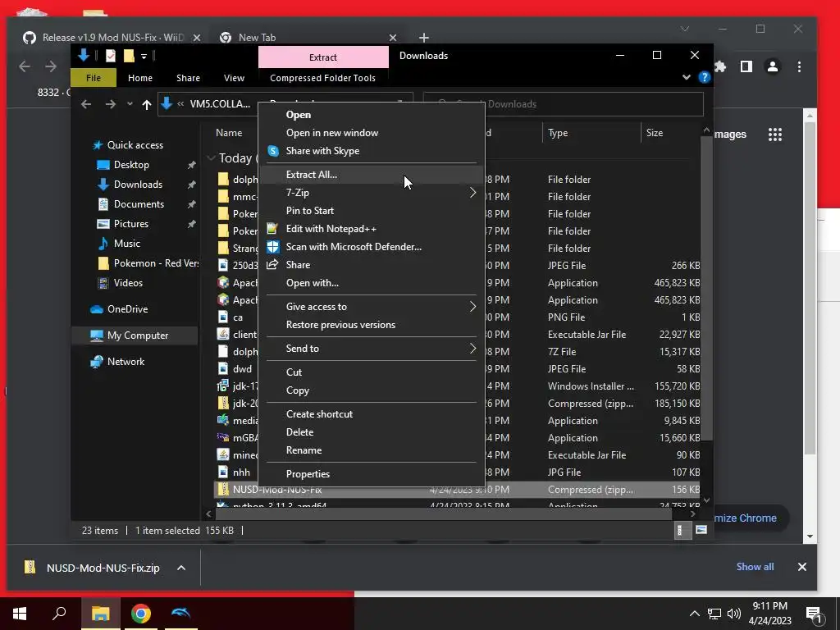Open the Windows Start menu
Screen dimensions: 840x630
20,614
